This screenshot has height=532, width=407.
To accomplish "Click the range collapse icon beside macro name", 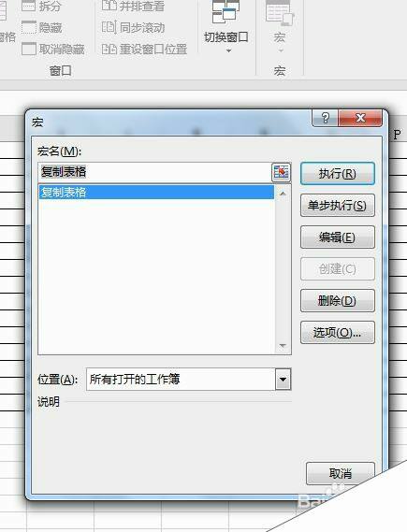I will coord(281,172).
